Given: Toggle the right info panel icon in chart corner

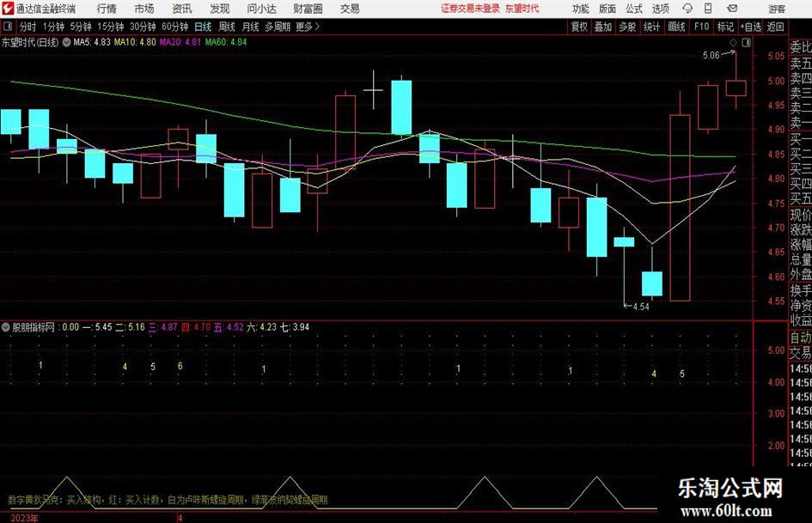Looking at the screenshot, I should (x=746, y=42).
